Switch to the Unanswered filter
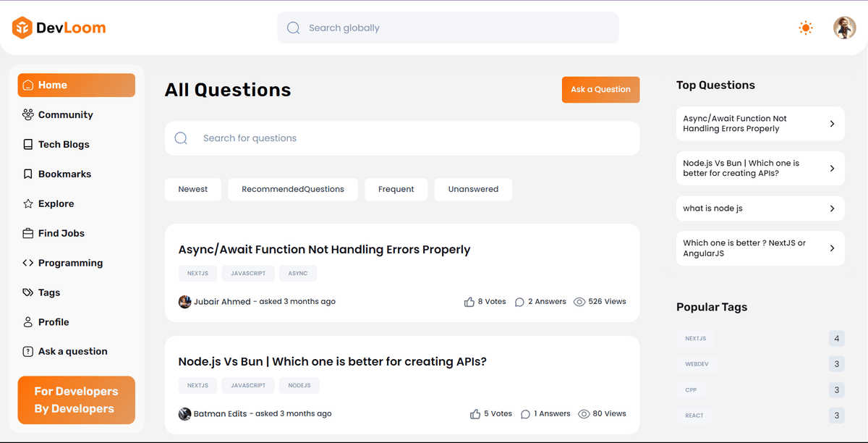 [x=473, y=189]
